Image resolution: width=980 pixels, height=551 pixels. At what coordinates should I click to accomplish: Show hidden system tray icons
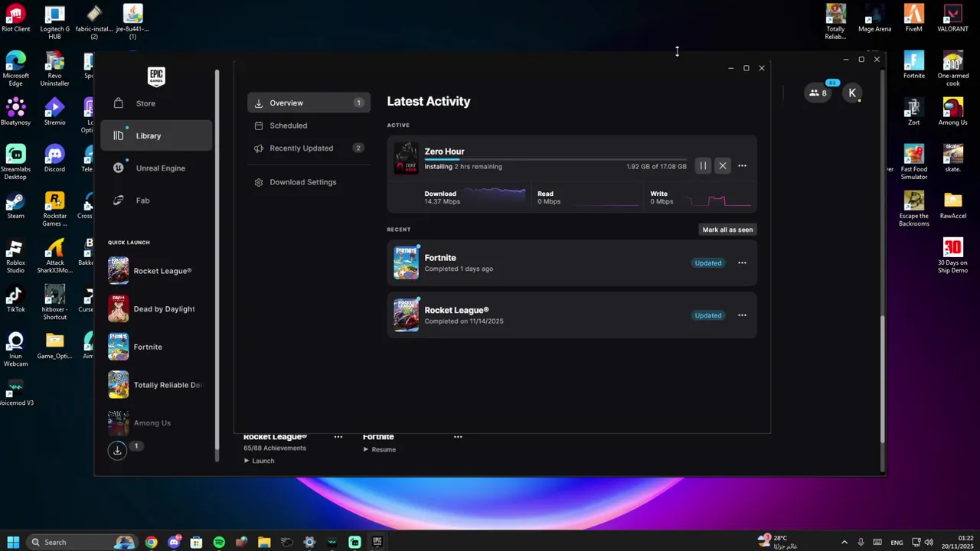[x=844, y=542]
